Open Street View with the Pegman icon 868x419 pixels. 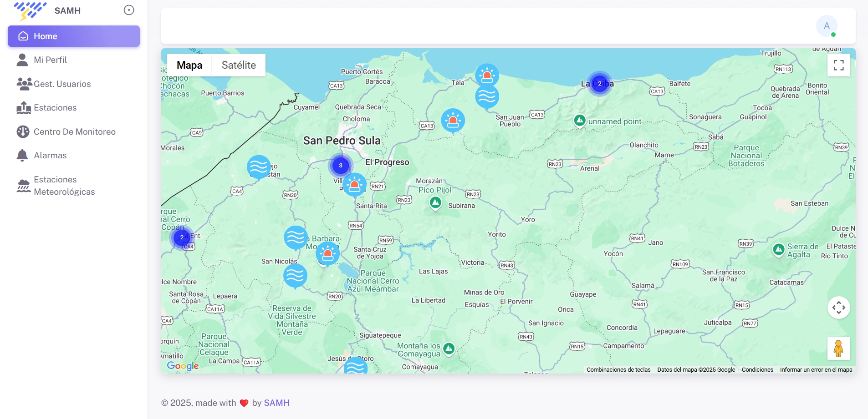click(839, 348)
